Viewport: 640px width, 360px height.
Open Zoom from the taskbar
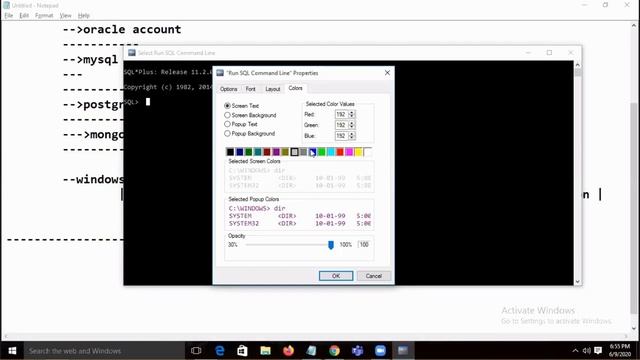[380, 351]
